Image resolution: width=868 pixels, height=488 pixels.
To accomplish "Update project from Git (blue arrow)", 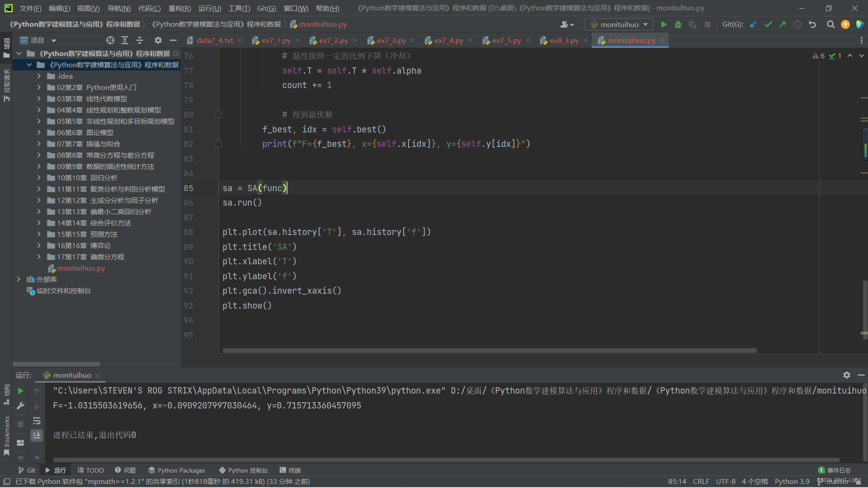I will [x=753, y=24].
